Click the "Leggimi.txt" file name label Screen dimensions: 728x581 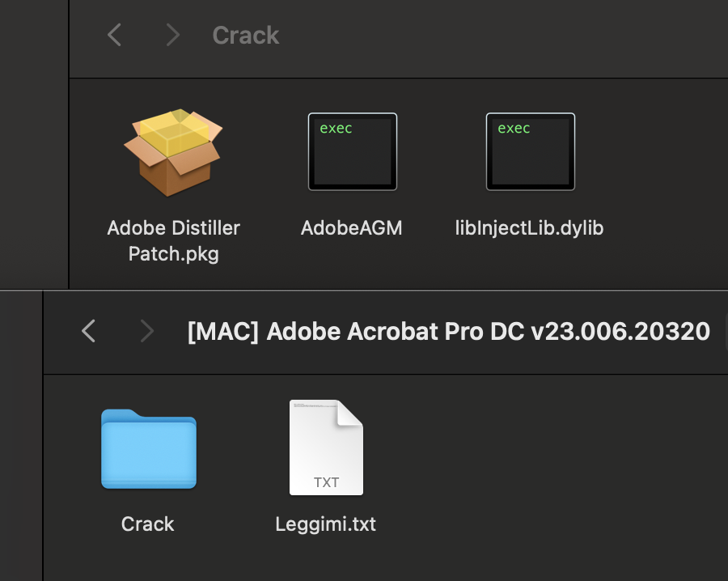325,525
